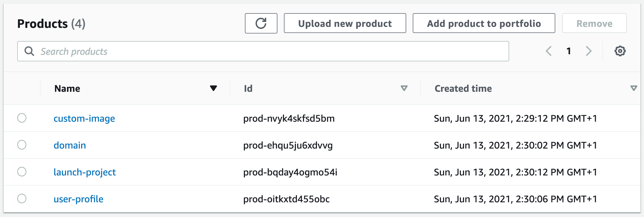Viewport: 644px width, 217px height.
Task: Open the user-profile product link
Action: [78, 199]
